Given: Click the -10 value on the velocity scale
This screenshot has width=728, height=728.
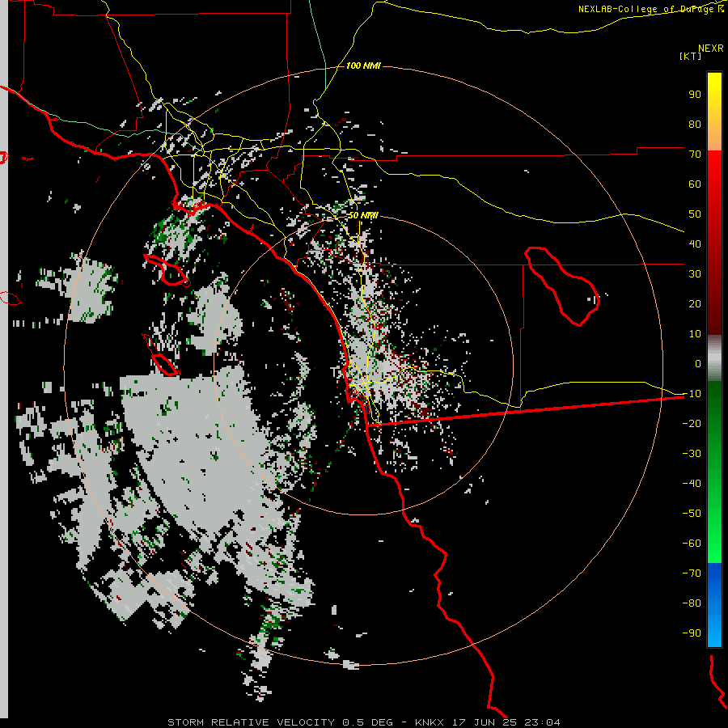Looking at the screenshot, I should (x=692, y=394).
